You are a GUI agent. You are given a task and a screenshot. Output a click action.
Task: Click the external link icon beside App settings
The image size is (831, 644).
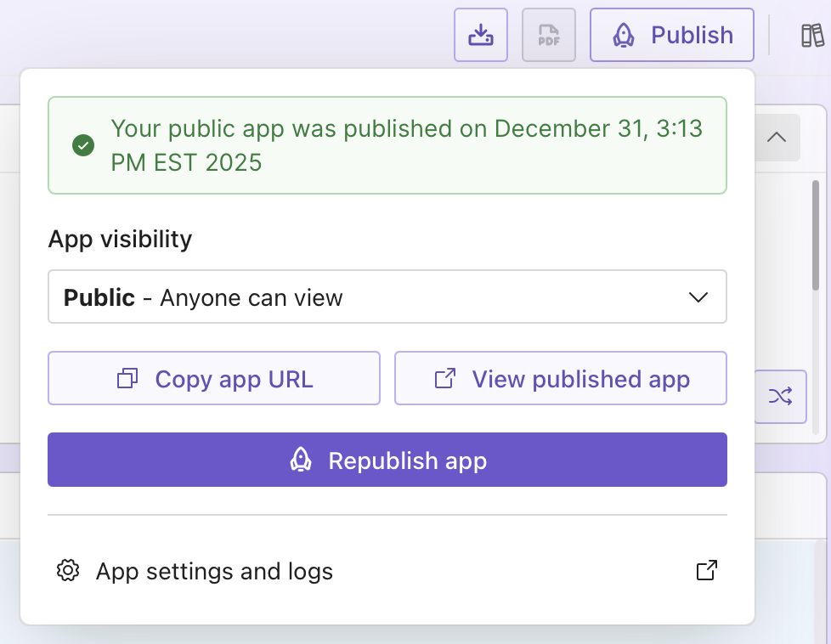point(705,571)
